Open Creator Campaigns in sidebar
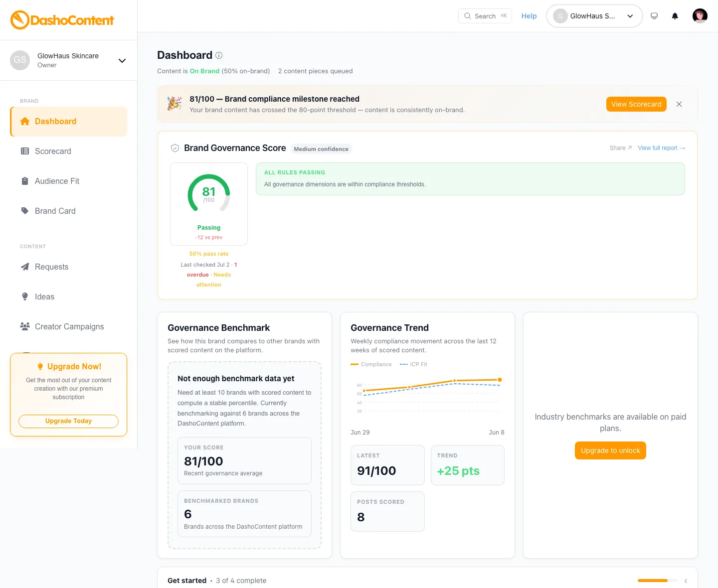This screenshot has width=718, height=588. coord(69,326)
